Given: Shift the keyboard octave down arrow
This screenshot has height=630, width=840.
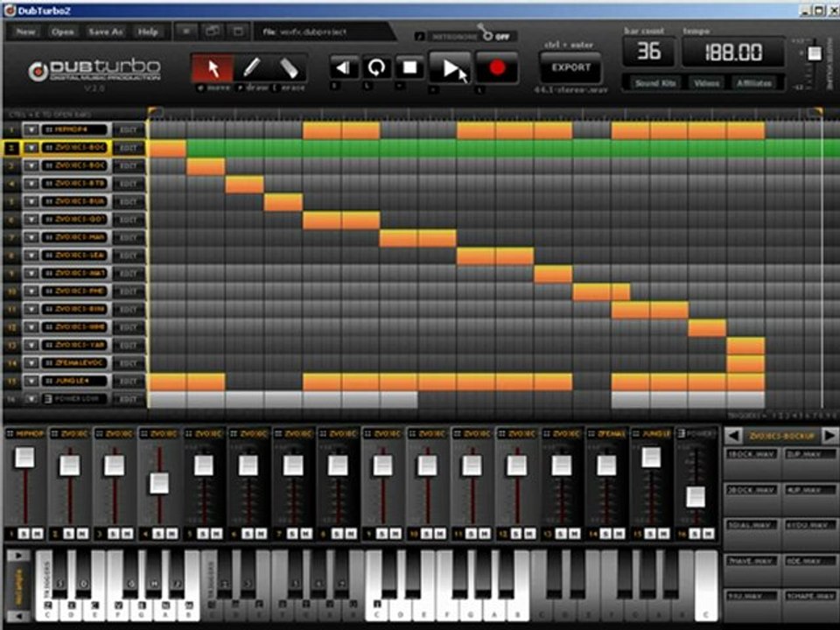Looking at the screenshot, I should (18, 616).
